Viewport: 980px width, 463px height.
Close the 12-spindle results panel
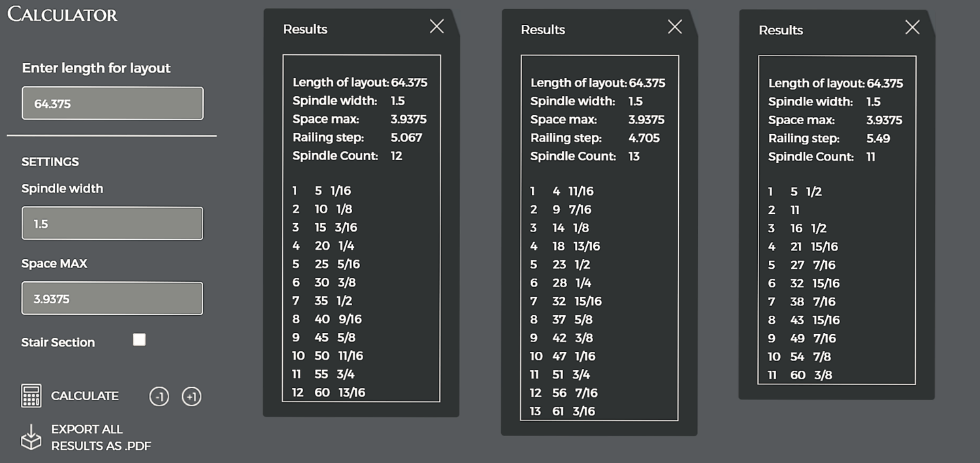pyautogui.click(x=436, y=26)
